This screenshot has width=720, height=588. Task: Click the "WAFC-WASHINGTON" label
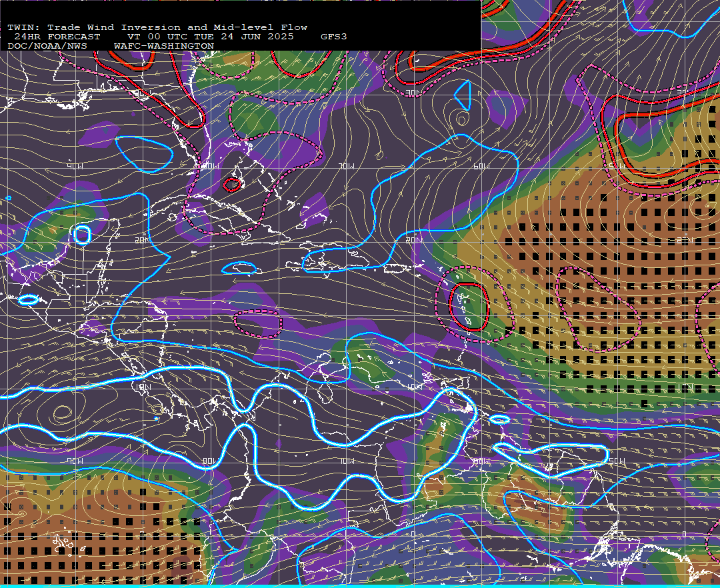coord(164,47)
